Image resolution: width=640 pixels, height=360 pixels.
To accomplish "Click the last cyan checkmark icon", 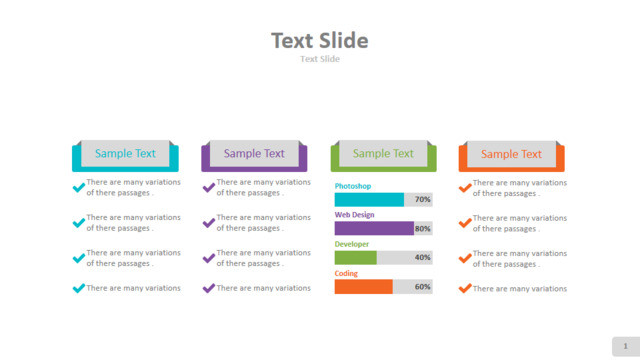I will [x=79, y=288].
